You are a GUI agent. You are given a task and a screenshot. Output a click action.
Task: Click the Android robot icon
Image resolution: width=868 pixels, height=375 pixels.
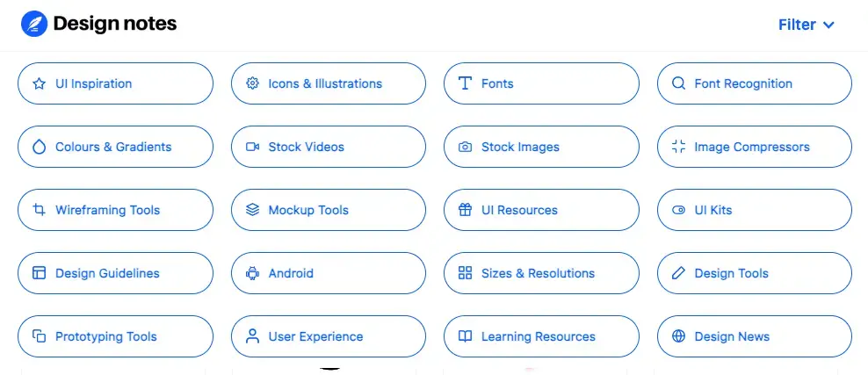click(x=252, y=273)
